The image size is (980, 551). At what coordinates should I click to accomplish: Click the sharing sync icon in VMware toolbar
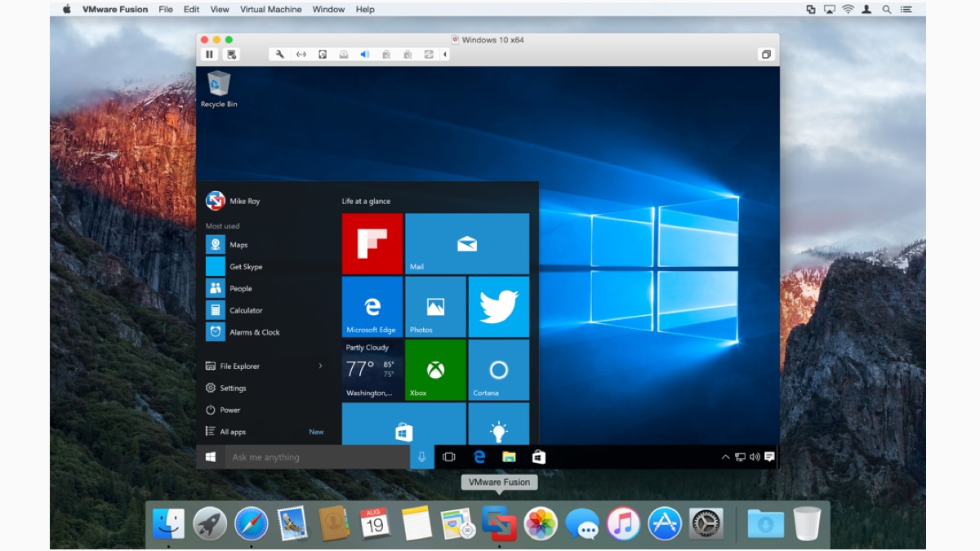(x=429, y=55)
